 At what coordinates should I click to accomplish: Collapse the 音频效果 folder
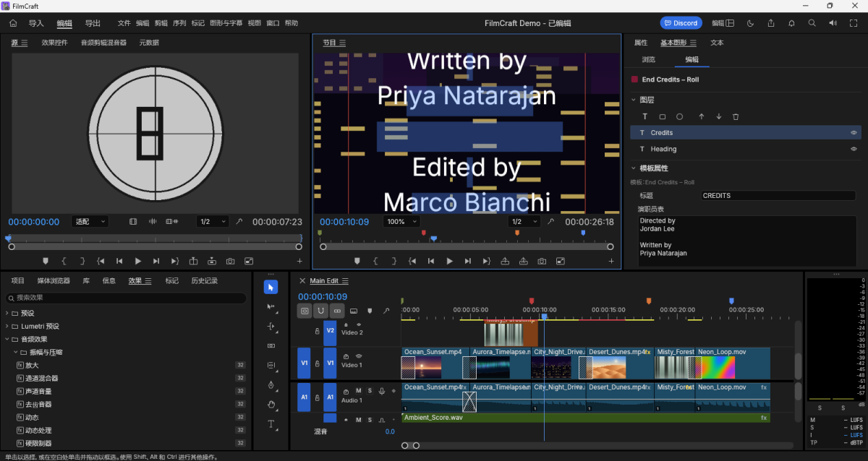click(7, 340)
